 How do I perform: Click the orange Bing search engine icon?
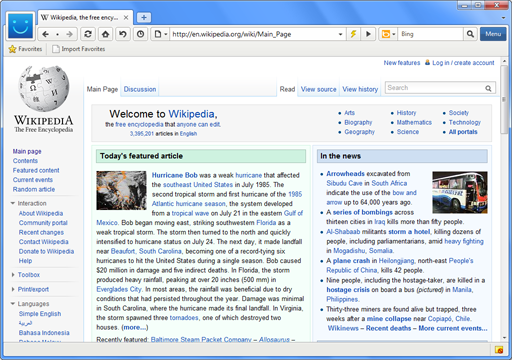click(x=386, y=34)
